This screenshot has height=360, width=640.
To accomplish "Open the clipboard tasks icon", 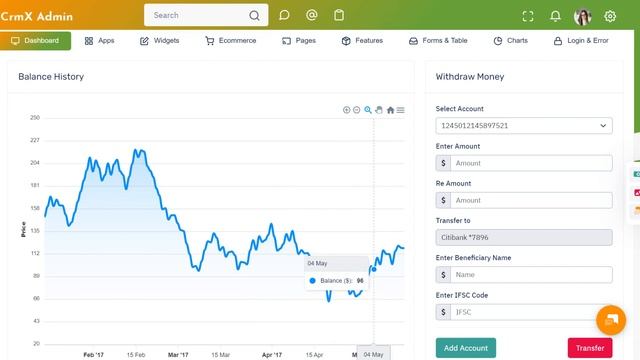I will (339, 16).
